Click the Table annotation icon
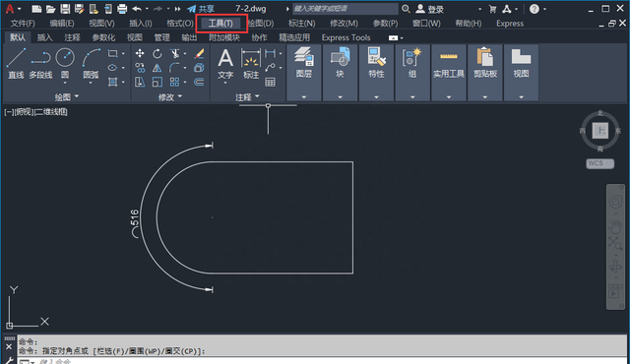This screenshot has width=630, height=364. (x=271, y=83)
